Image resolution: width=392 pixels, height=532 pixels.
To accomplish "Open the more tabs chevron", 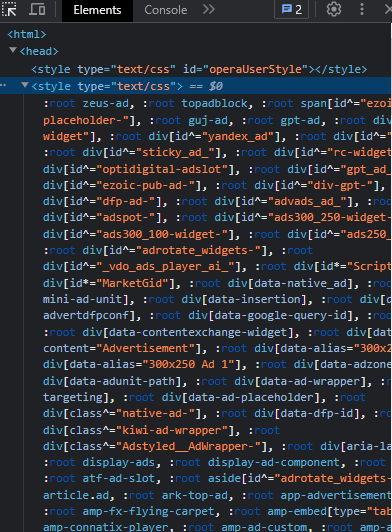I will click(209, 9).
